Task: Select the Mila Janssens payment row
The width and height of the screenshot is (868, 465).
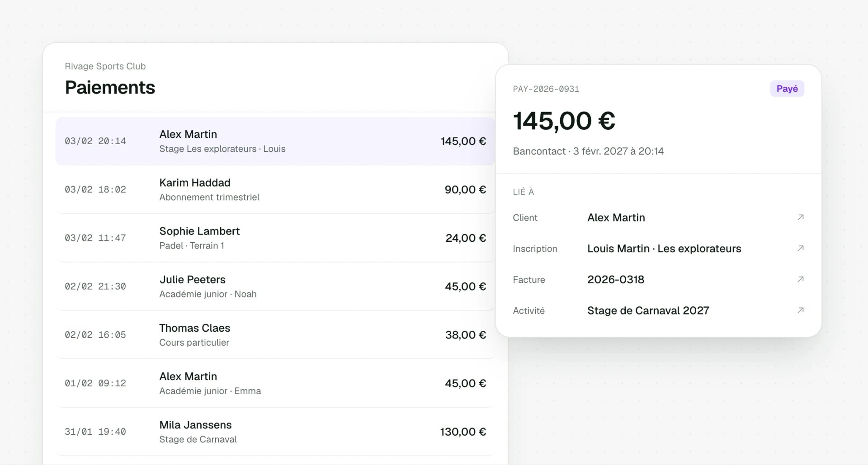Action: tap(275, 432)
